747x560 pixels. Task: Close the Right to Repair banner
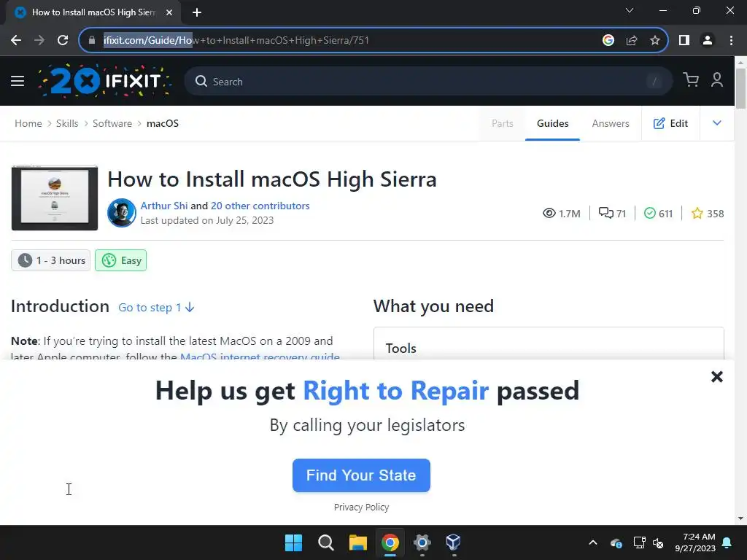tap(716, 377)
